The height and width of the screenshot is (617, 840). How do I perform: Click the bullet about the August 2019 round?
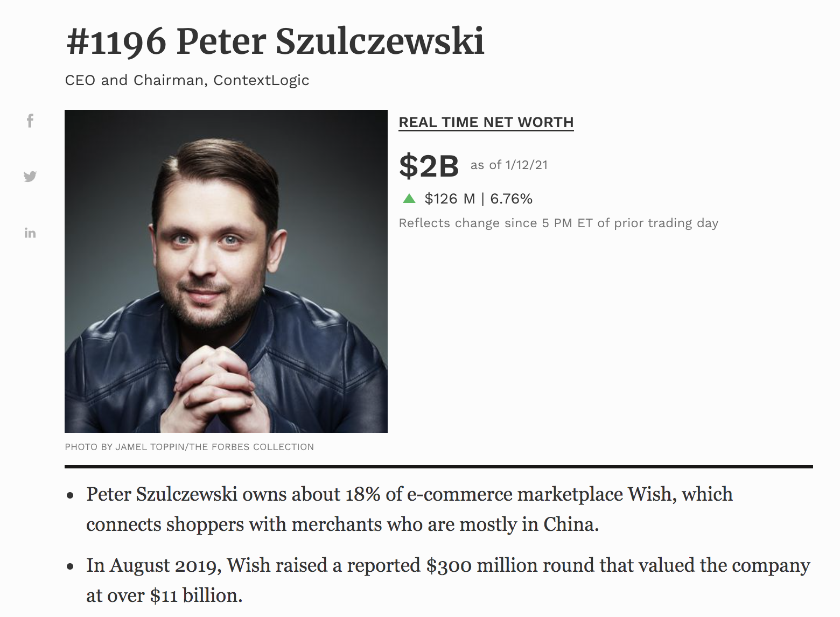click(x=448, y=580)
